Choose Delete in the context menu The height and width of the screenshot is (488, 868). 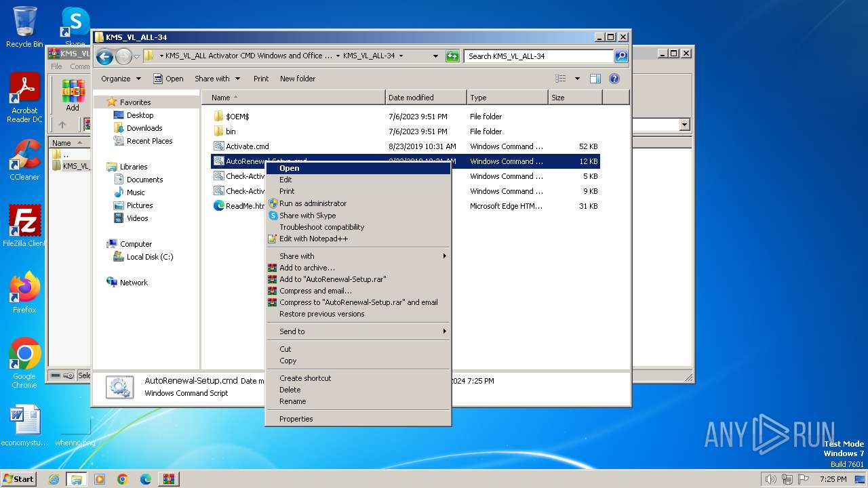pyautogui.click(x=358, y=390)
